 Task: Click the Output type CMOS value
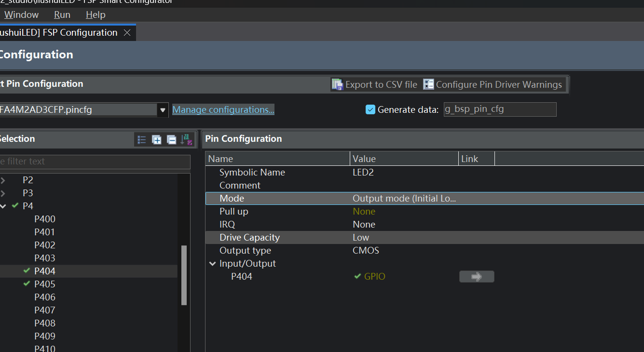tap(366, 251)
